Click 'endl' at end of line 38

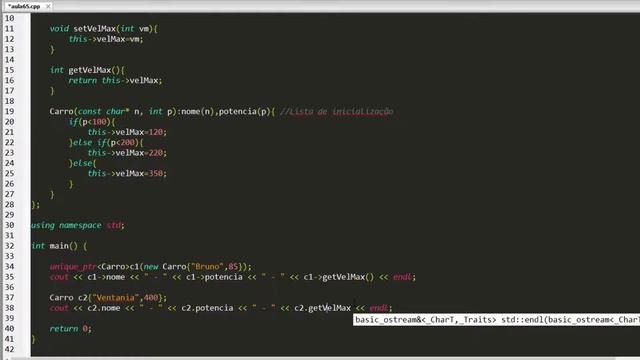click(x=379, y=308)
